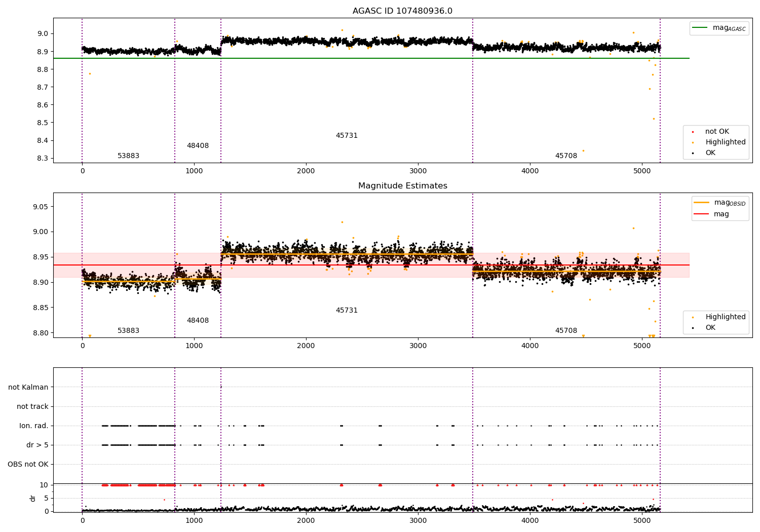Image resolution: width=760 pixels, height=532 pixels.
Task: Click 'Highlighted' legend label in the top plot
Action: click(x=726, y=142)
